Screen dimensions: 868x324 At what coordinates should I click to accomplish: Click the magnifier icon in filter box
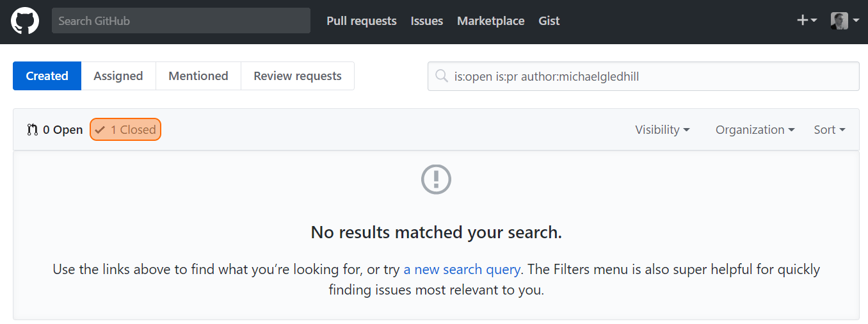[x=441, y=76]
